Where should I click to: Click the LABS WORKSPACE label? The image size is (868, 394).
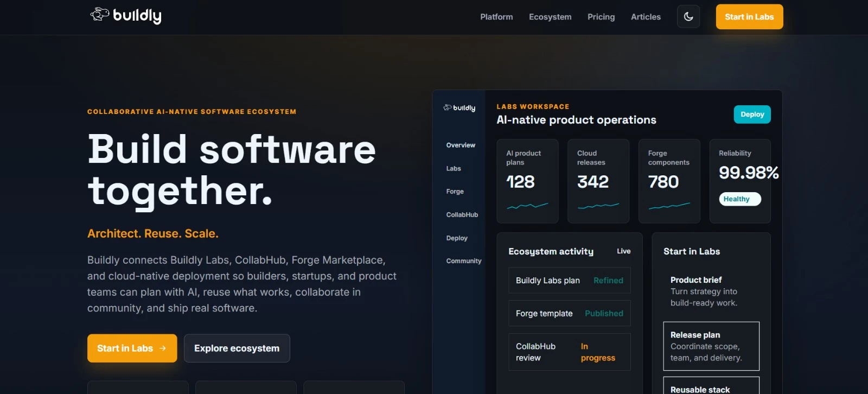coord(533,107)
